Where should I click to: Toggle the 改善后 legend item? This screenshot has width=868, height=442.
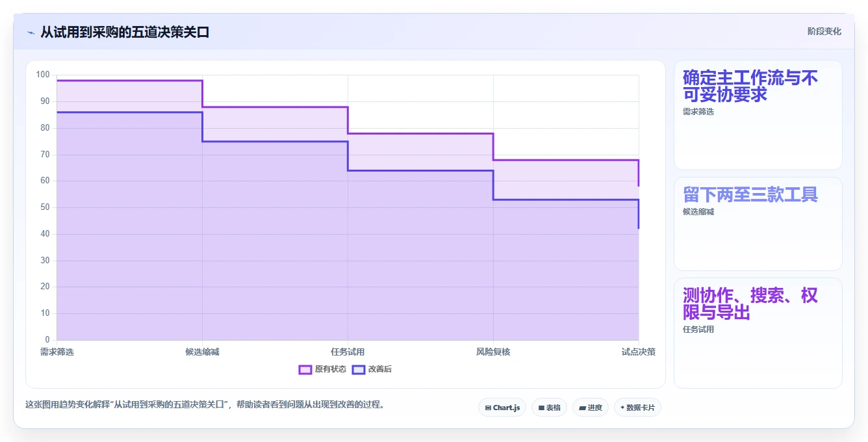pos(372,369)
